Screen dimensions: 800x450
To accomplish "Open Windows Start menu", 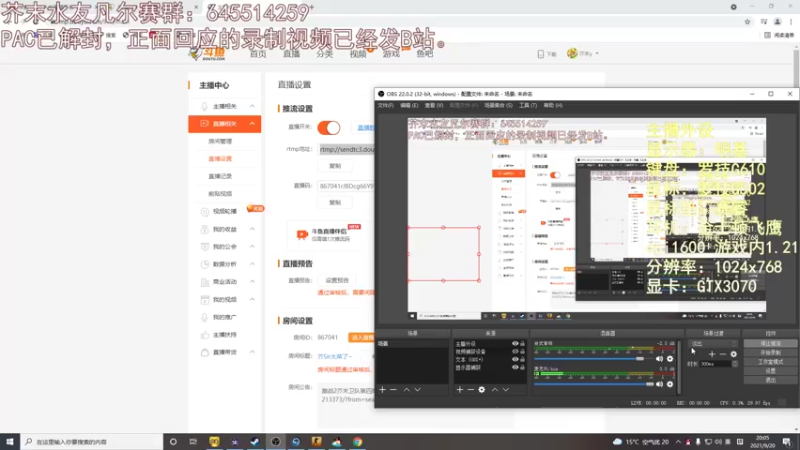I will point(10,442).
